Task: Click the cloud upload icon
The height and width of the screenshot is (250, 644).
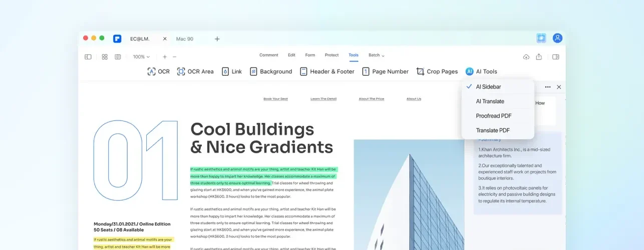Action: [x=526, y=57]
